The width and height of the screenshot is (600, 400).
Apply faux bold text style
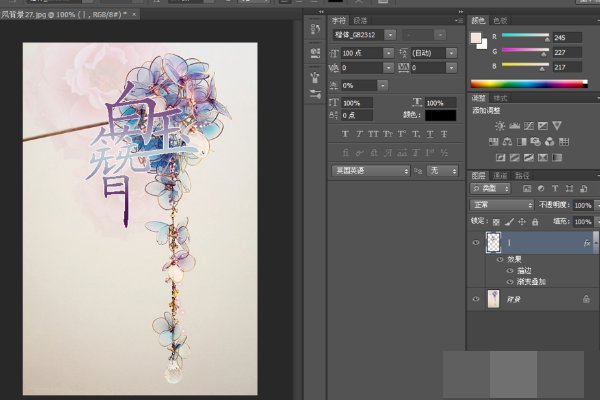tap(346, 133)
